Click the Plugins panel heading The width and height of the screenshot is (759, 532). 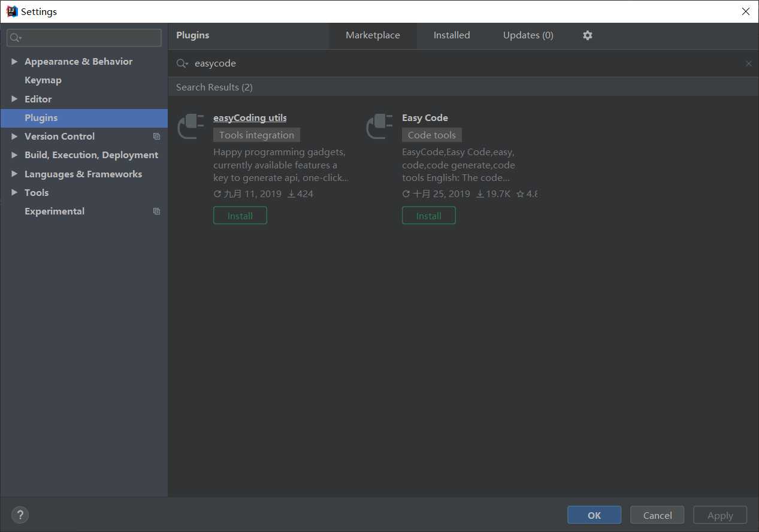pos(193,35)
